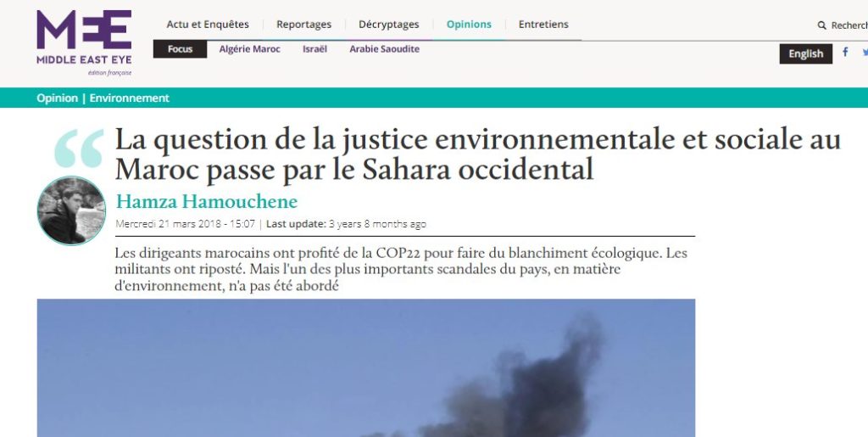Image resolution: width=868 pixels, height=437 pixels.
Task: Click the Middle East Eye logo
Action: click(x=84, y=42)
